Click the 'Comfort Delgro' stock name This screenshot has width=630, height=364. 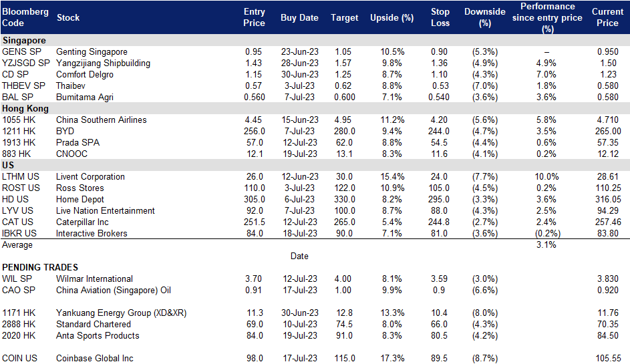(85, 74)
